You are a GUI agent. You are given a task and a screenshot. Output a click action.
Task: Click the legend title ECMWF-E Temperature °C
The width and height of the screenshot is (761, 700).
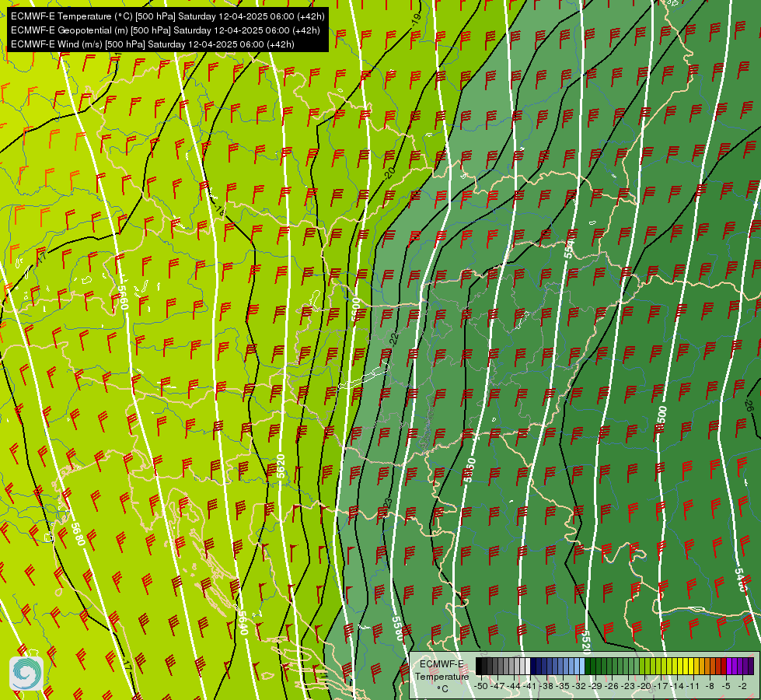pyautogui.click(x=442, y=676)
